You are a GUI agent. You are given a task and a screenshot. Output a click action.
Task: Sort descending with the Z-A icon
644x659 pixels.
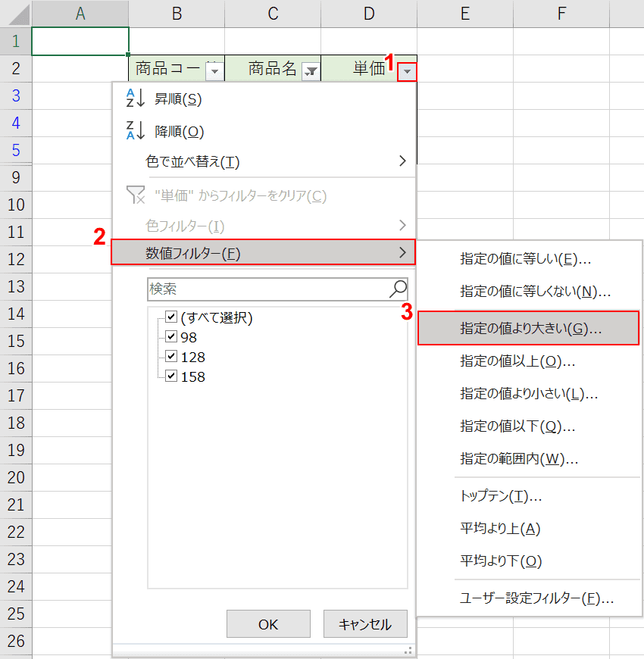[x=136, y=130]
